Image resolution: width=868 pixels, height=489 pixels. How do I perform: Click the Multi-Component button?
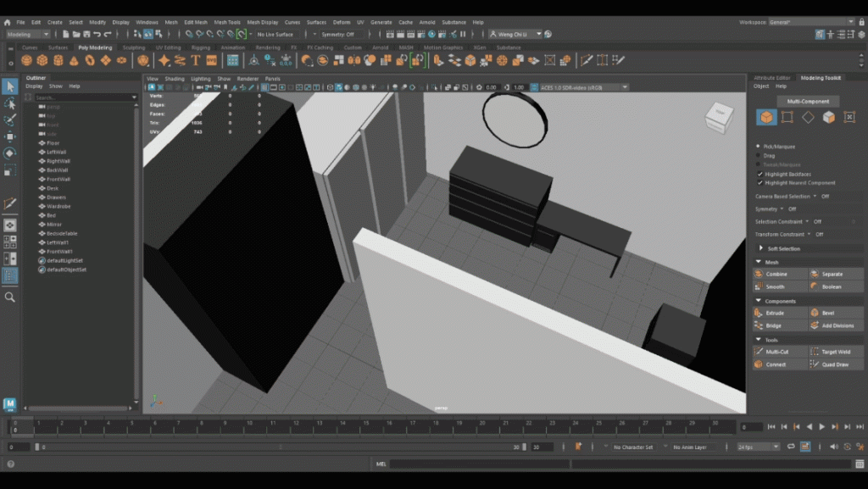point(807,101)
